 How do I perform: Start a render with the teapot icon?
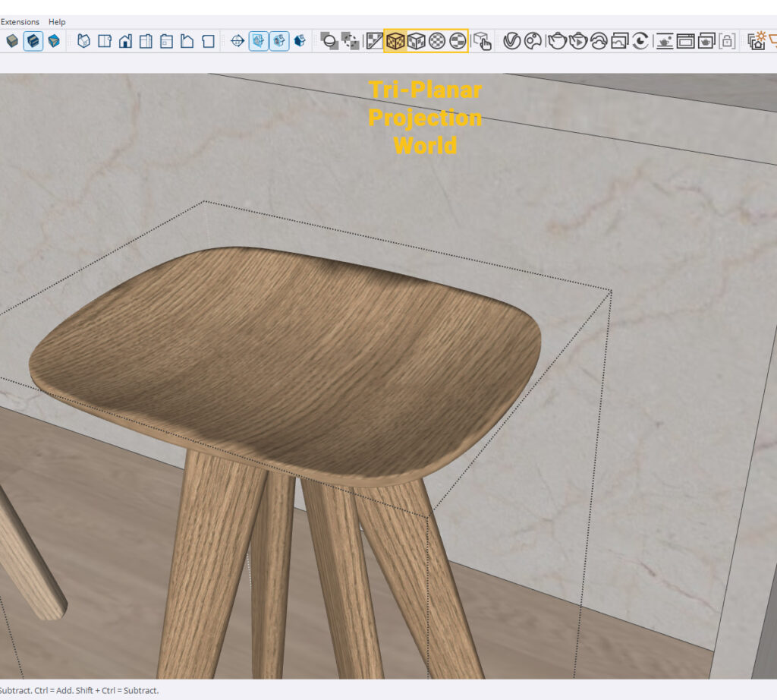(x=558, y=41)
